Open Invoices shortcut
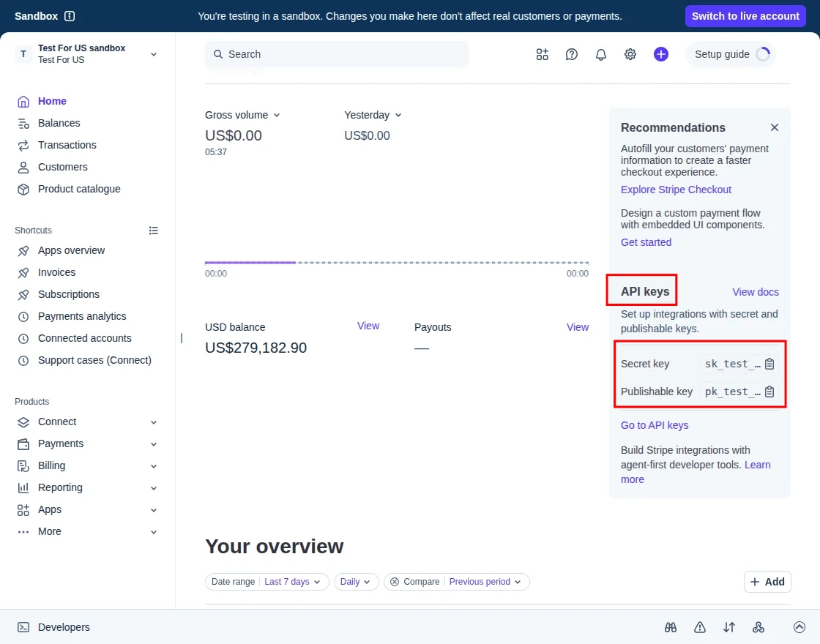The height and width of the screenshot is (644, 820). [x=56, y=272]
